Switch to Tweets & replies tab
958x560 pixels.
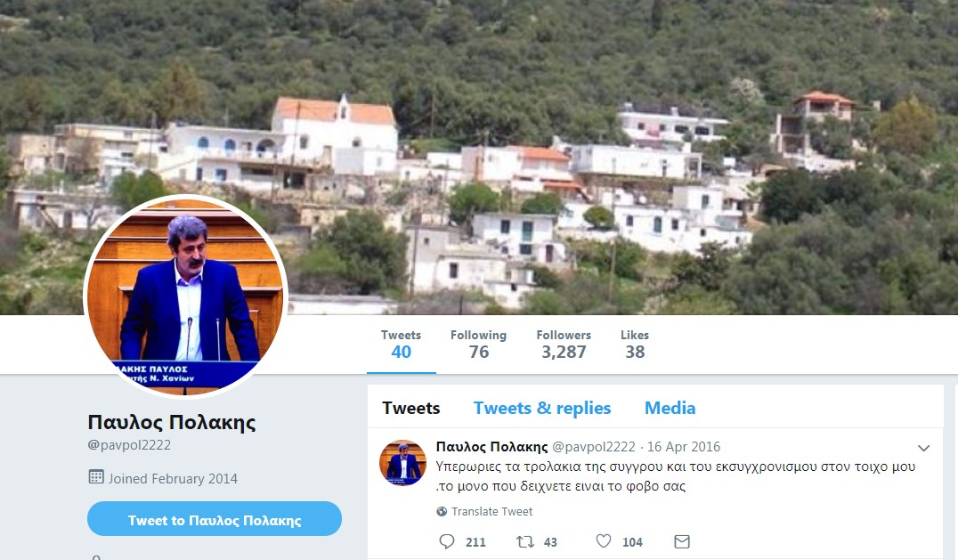click(x=542, y=408)
